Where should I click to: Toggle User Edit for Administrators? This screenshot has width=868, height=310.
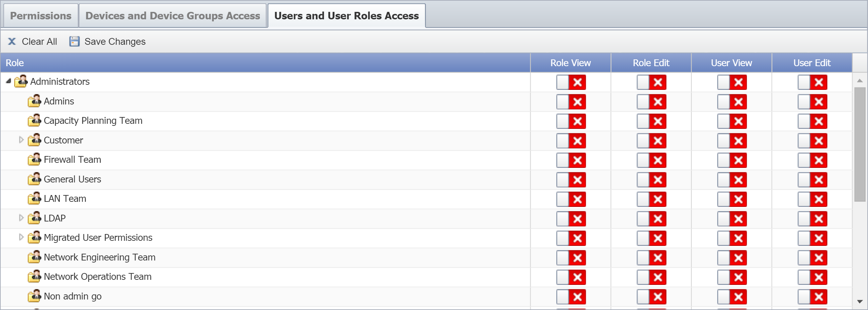[812, 82]
